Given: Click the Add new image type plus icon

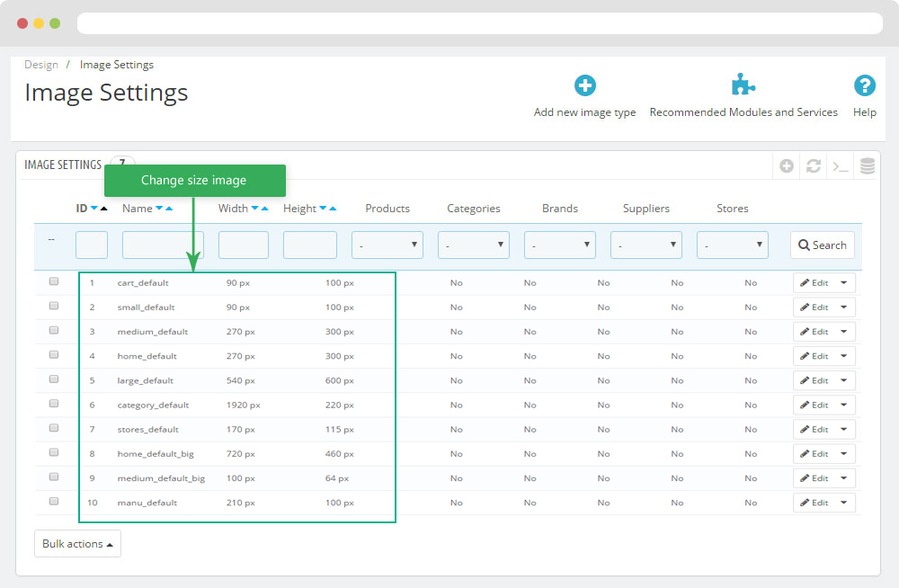Looking at the screenshot, I should (585, 86).
